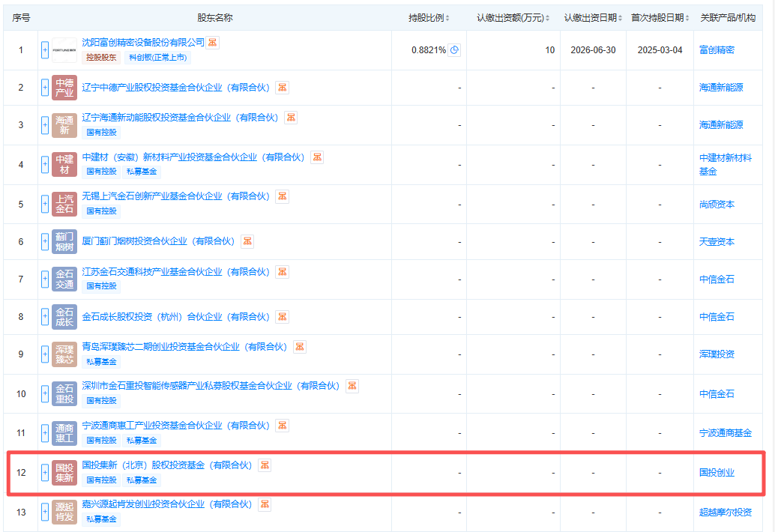This screenshot has width=775, height=532.
Task: Click the 金石交通 logo tile
Action: coord(64,279)
